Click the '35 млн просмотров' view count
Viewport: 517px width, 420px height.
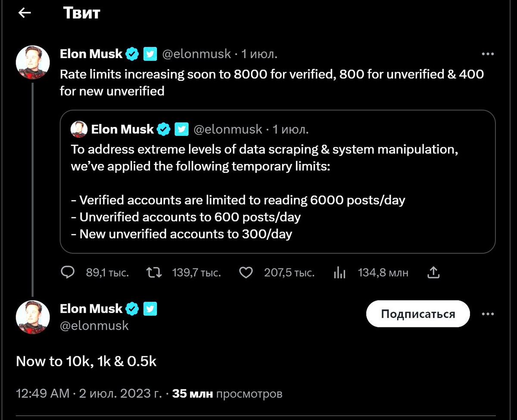pyautogui.click(x=227, y=393)
